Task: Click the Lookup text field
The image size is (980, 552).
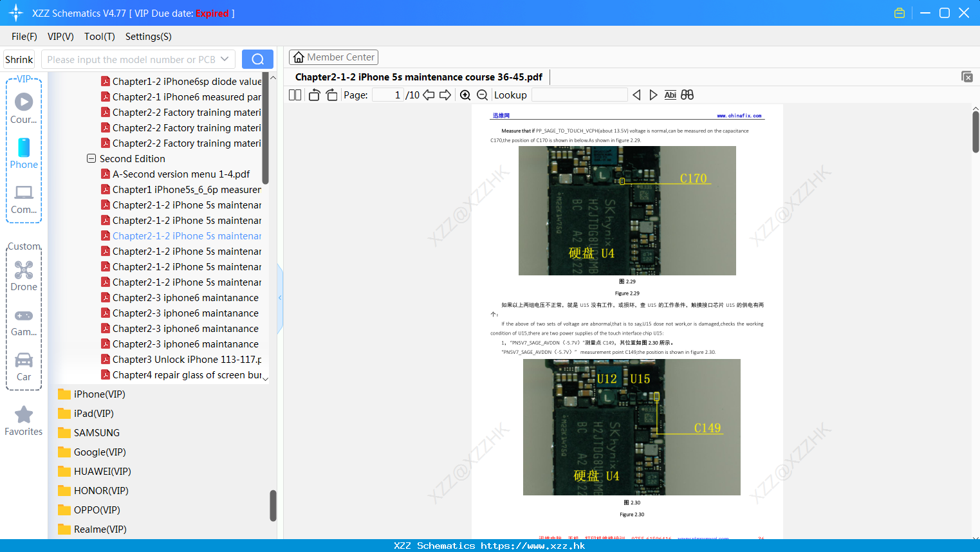Action: 580,95
